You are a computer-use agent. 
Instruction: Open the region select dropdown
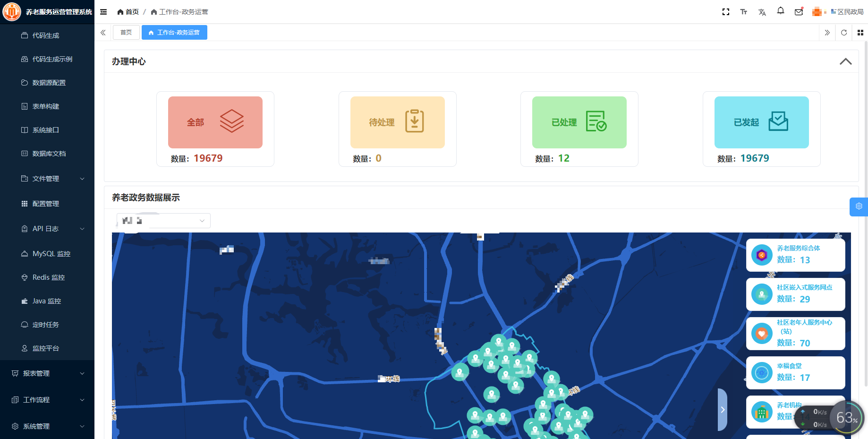(x=163, y=221)
